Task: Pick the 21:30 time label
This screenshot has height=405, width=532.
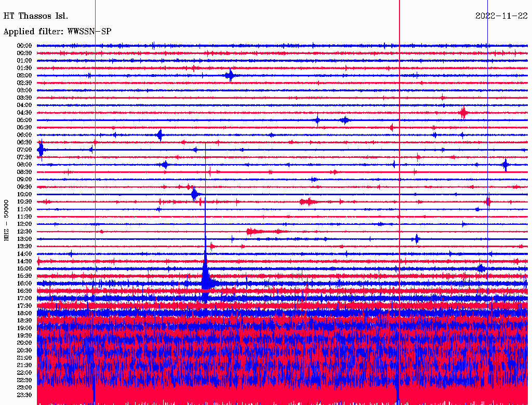Action: (x=24, y=366)
